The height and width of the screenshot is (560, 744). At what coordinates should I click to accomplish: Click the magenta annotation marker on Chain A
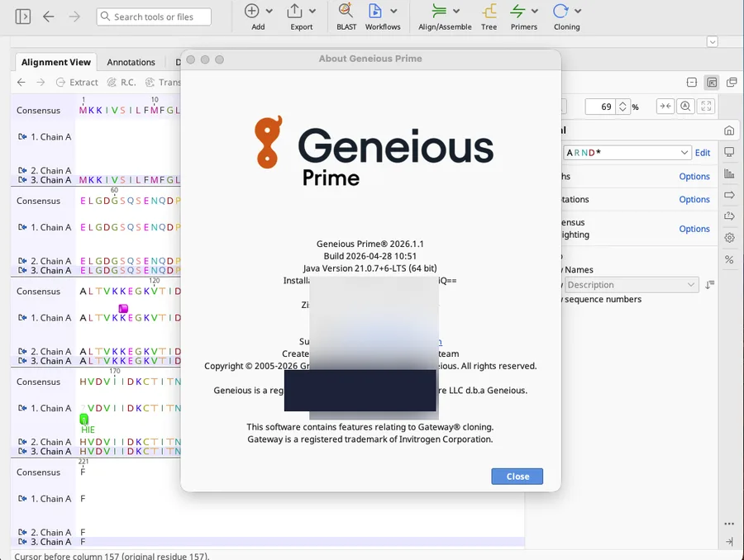[x=123, y=309]
